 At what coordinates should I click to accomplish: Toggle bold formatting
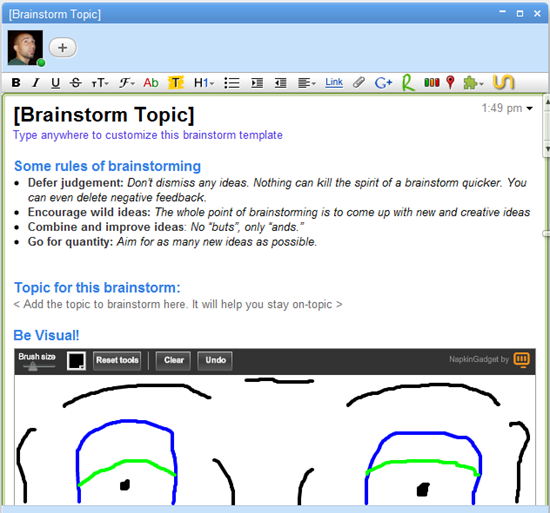pyautogui.click(x=16, y=83)
